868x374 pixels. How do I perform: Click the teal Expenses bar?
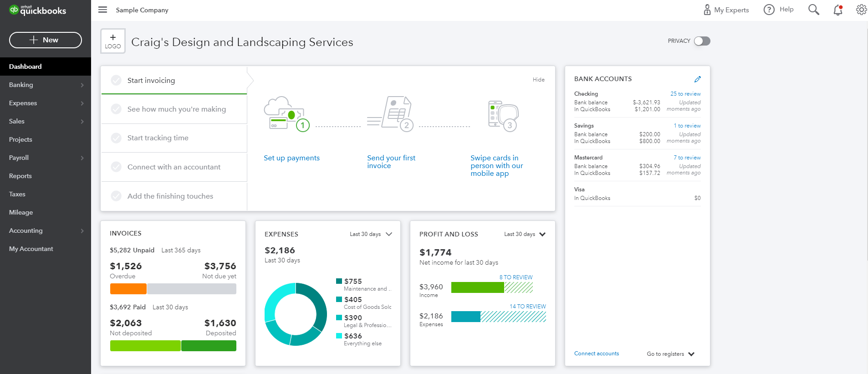(x=466, y=317)
